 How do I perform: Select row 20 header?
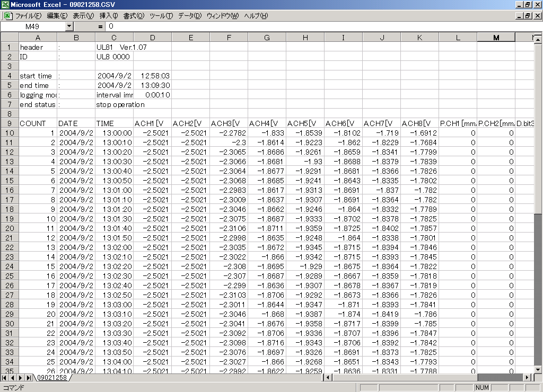point(10,228)
